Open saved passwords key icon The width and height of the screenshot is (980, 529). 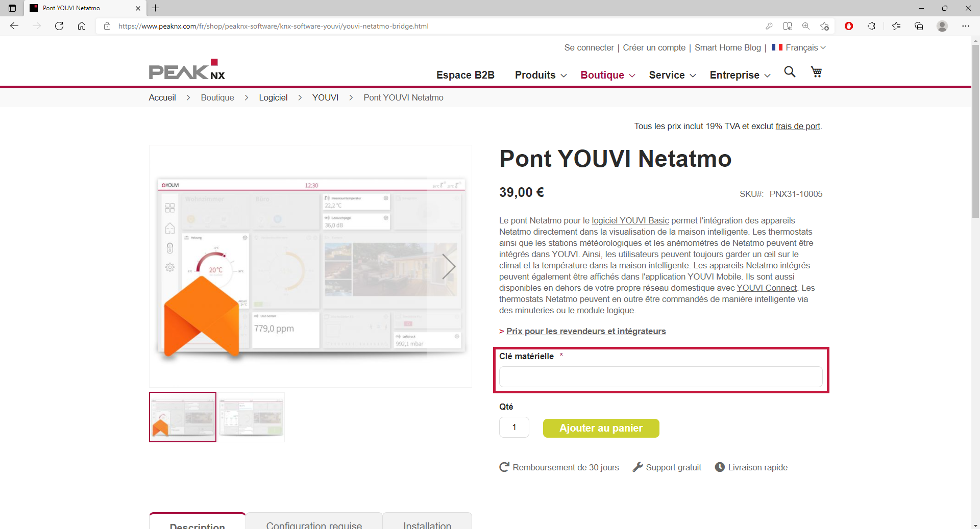(x=769, y=26)
